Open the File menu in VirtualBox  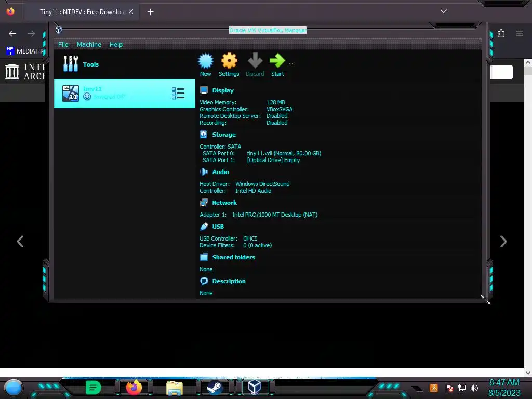(63, 45)
